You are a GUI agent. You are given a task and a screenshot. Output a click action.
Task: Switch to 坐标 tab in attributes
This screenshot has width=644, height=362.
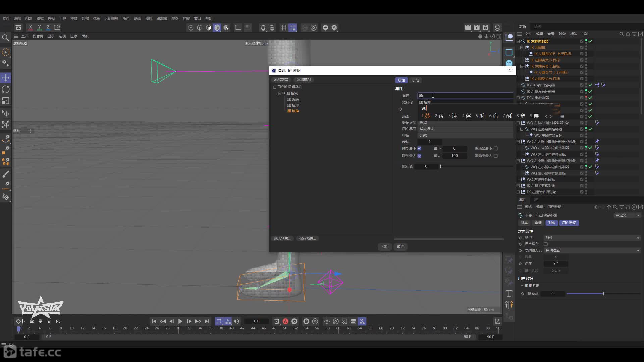[x=538, y=223]
